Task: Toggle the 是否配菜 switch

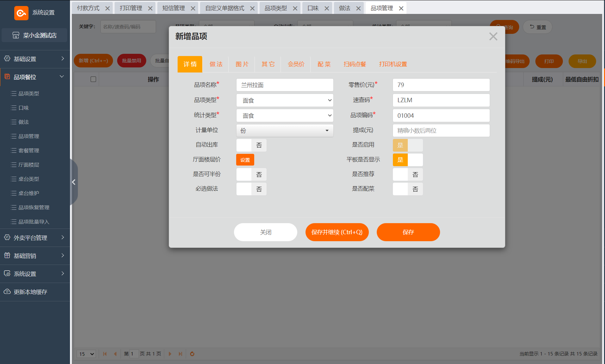Action: point(408,189)
